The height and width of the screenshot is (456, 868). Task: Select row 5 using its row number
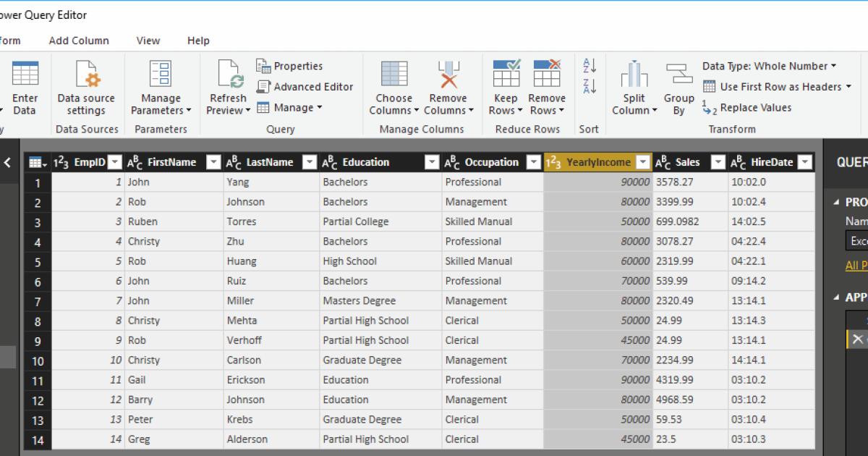37,261
